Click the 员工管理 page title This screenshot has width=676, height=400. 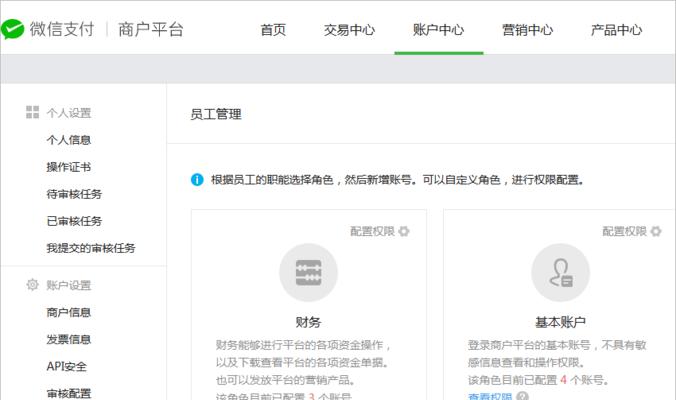[216, 114]
